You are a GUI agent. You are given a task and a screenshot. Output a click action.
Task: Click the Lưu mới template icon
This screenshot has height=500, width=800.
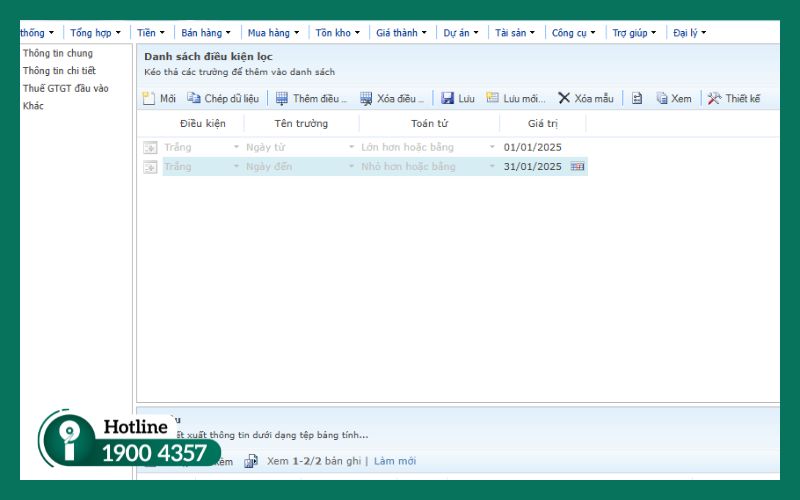coord(492,97)
